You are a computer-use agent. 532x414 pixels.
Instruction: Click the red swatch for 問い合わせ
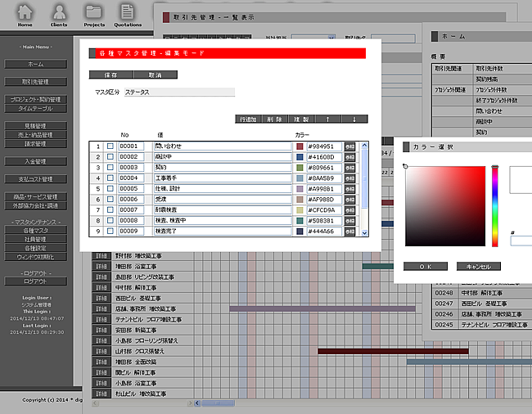click(x=300, y=146)
